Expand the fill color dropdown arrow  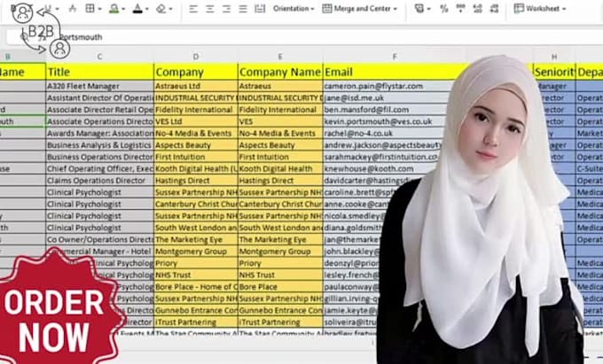click(x=123, y=9)
